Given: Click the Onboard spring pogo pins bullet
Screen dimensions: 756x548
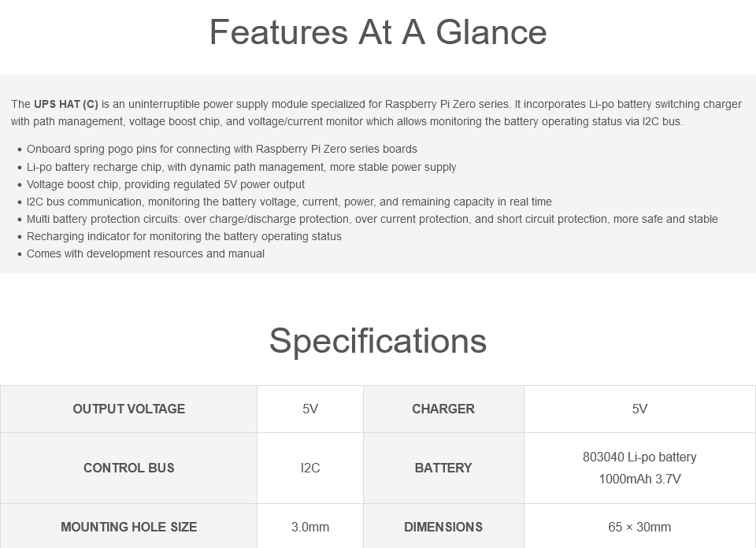Looking at the screenshot, I should (222, 149).
